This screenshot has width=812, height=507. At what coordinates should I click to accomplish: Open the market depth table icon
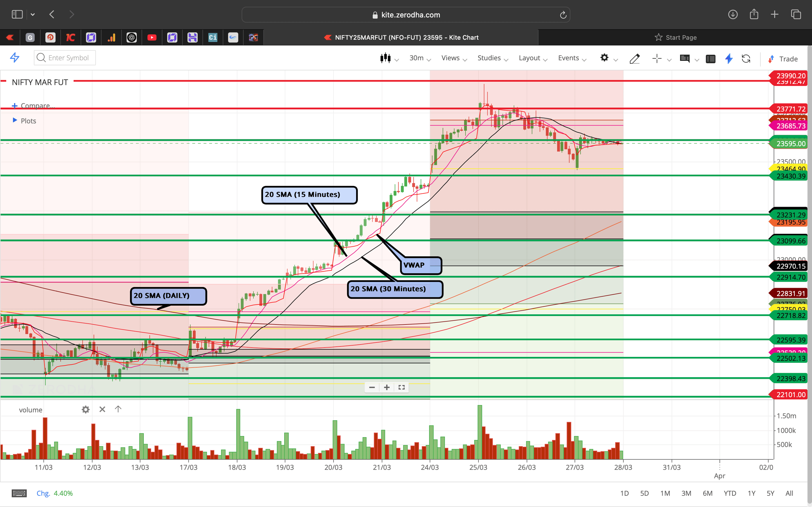711,59
